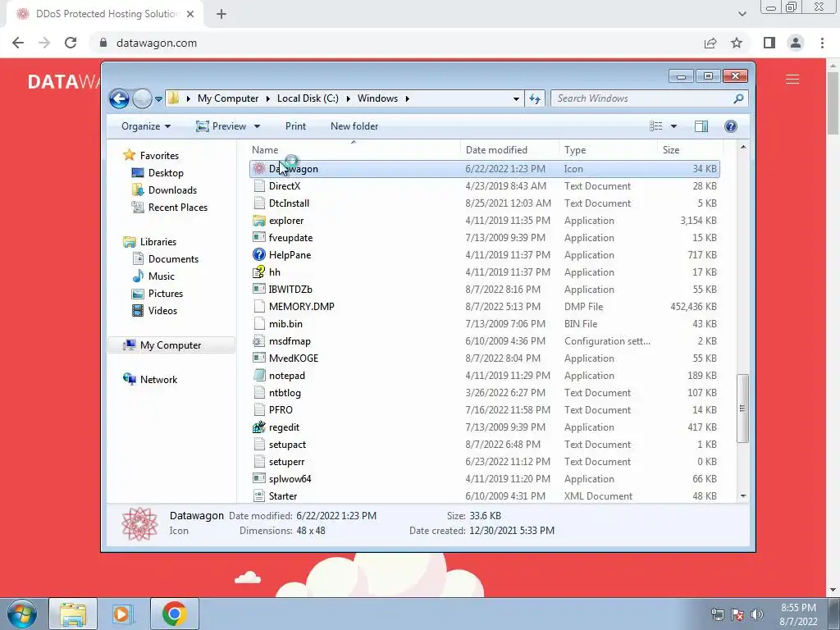Open Chrome from the taskbar
The height and width of the screenshot is (630, 840).
[x=175, y=614]
